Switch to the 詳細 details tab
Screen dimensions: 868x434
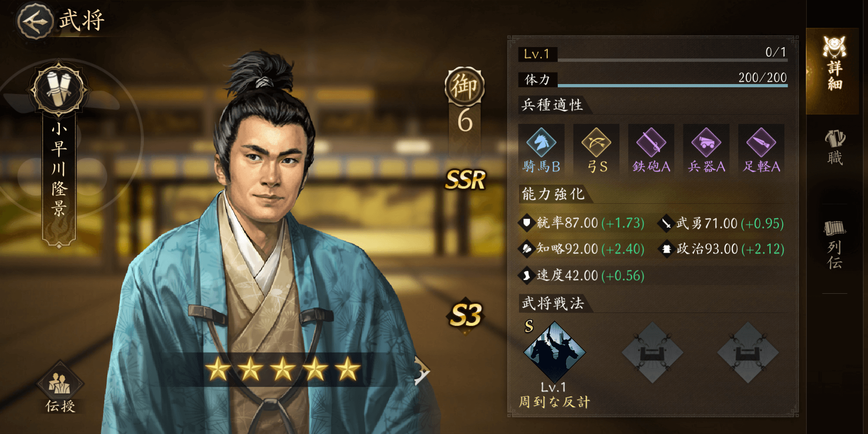click(x=834, y=65)
